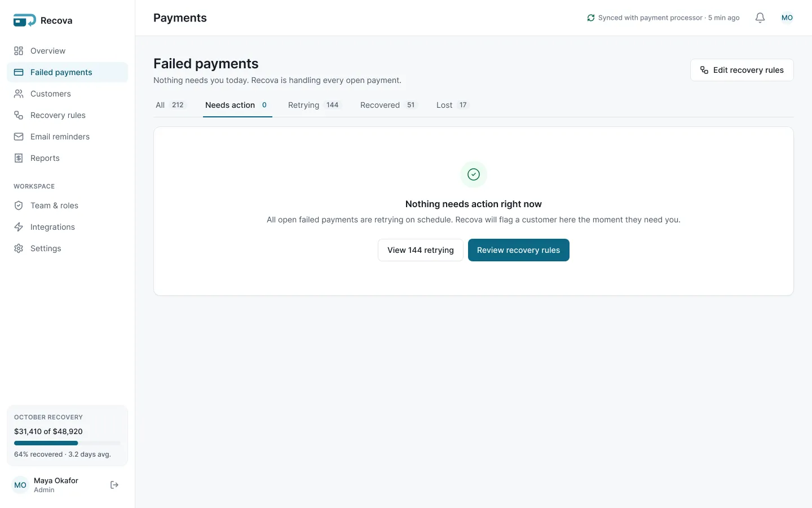The width and height of the screenshot is (812, 508).
Task: Open Team & roles label
Action: click(x=54, y=205)
